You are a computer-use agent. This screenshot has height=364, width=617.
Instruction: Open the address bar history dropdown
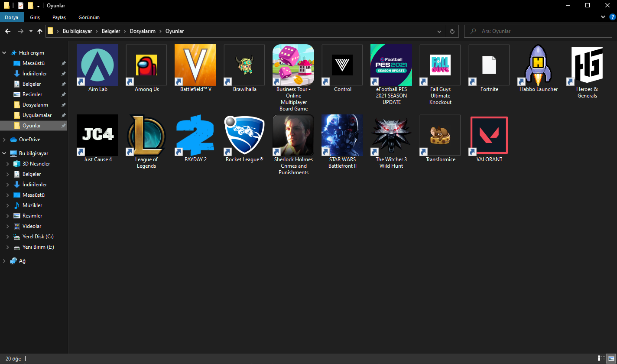pyautogui.click(x=439, y=31)
